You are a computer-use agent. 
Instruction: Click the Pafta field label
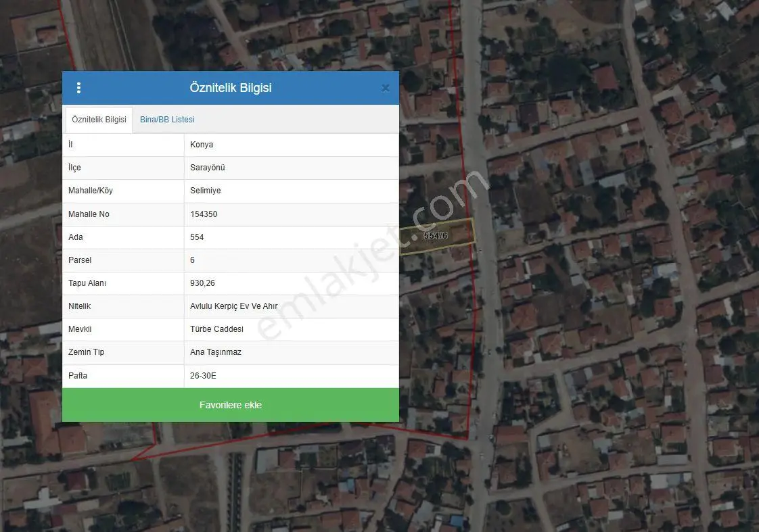click(77, 375)
